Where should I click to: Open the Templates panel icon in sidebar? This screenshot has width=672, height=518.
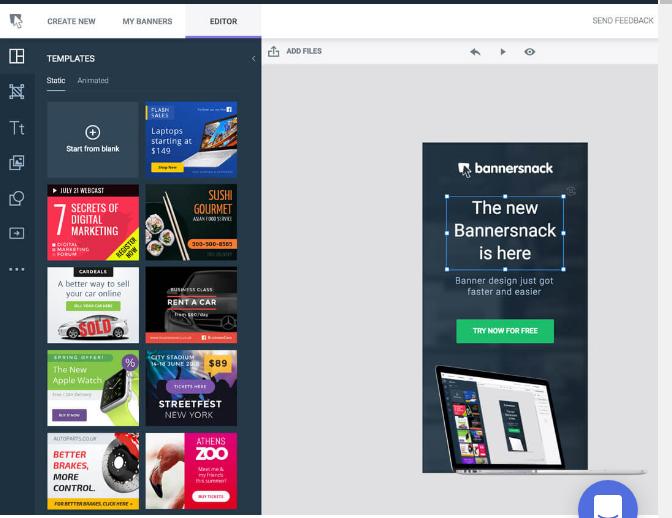click(17, 56)
